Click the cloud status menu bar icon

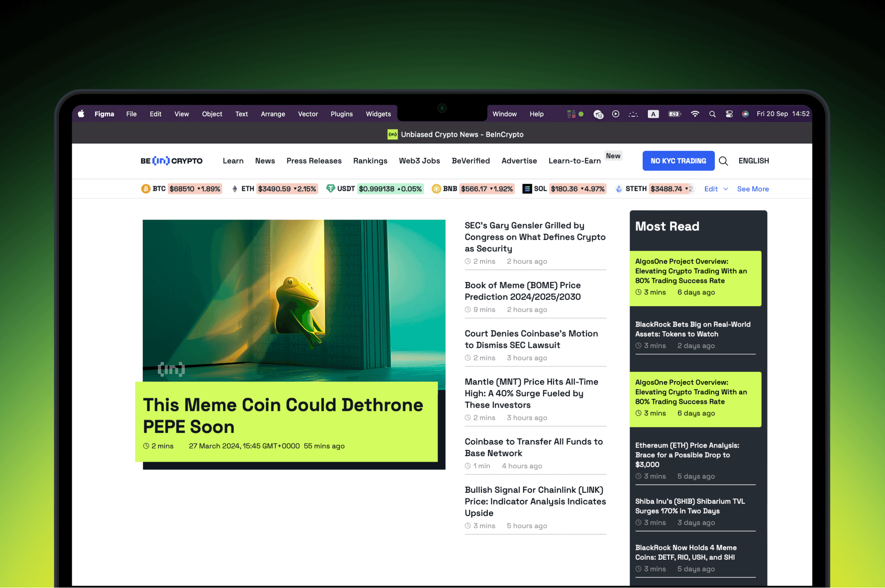(x=598, y=114)
